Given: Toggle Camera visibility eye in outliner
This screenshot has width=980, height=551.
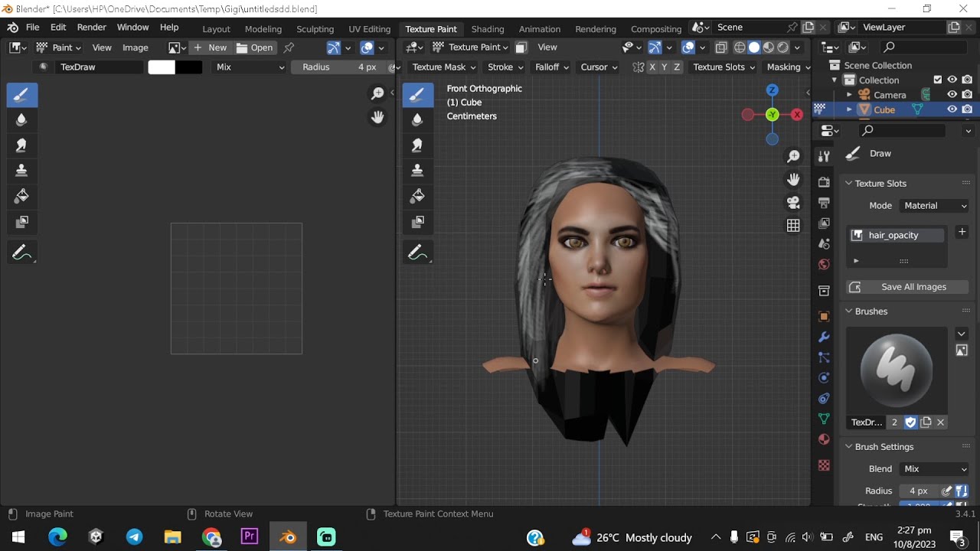Looking at the screenshot, I should click(952, 95).
